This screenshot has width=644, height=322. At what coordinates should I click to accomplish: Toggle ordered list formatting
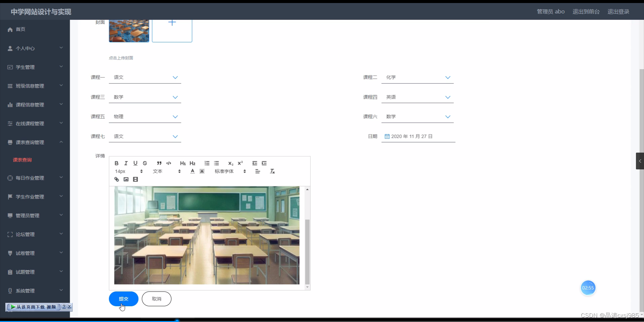pyautogui.click(x=207, y=163)
